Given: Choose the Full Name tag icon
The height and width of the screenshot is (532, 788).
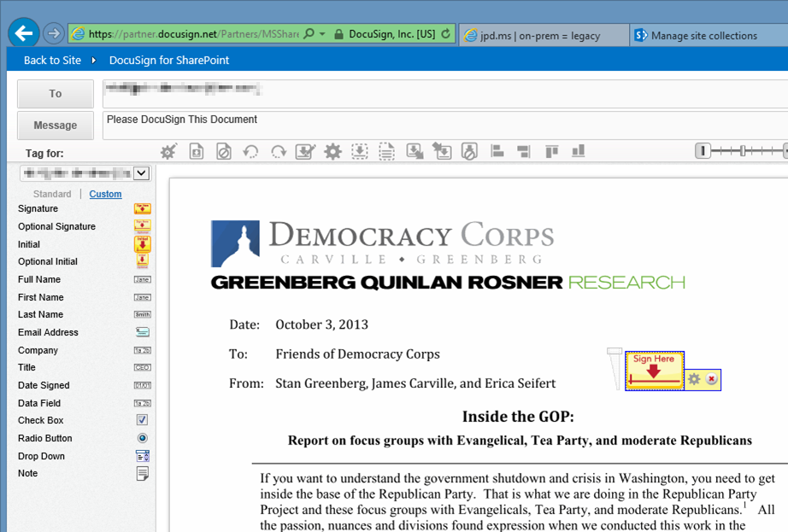Looking at the screenshot, I should pos(143,279).
